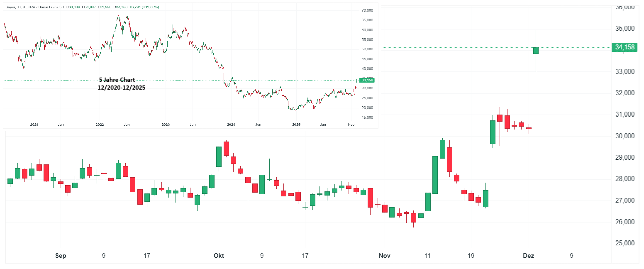The width and height of the screenshot is (644, 269).
Task: Click the 'Sep' label on the main time axis
Action: pyautogui.click(x=61, y=255)
